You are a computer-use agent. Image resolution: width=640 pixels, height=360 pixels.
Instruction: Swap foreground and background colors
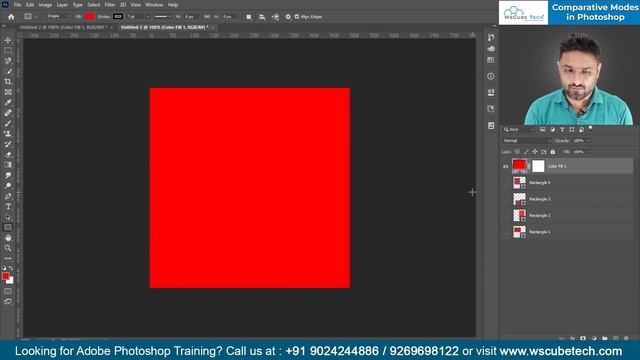(x=11, y=268)
